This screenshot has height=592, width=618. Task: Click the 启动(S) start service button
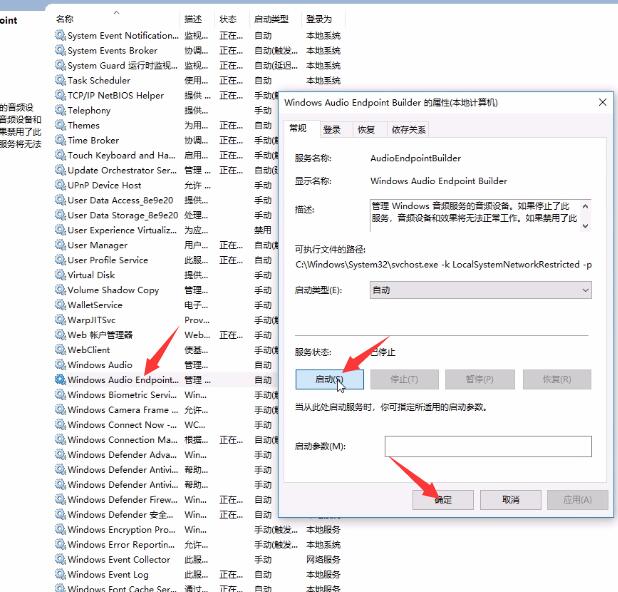329,380
